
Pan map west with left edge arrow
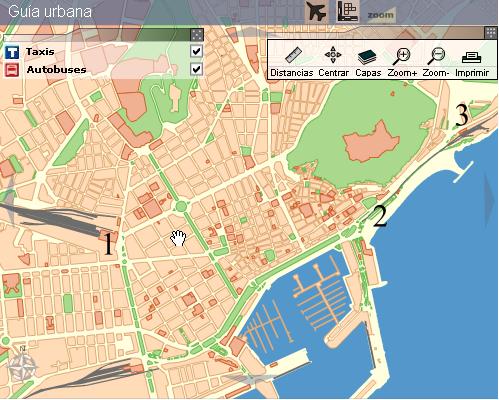(10, 201)
